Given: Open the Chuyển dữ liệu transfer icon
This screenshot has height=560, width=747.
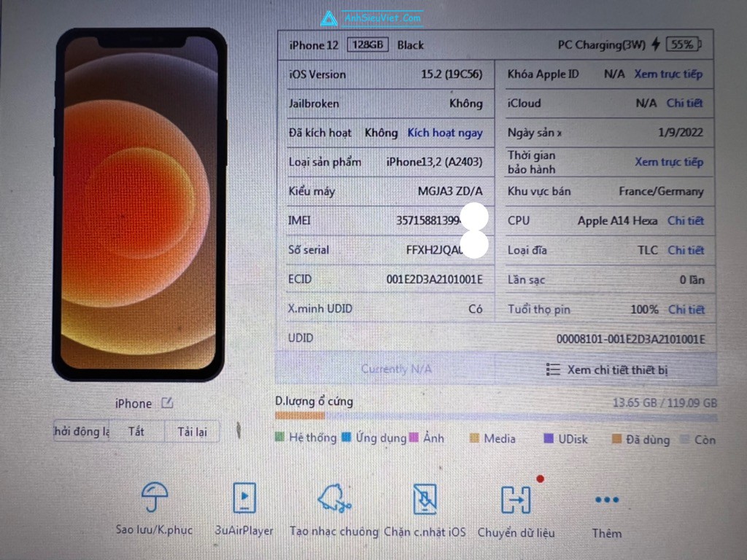Looking at the screenshot, I should click(516, 499).
